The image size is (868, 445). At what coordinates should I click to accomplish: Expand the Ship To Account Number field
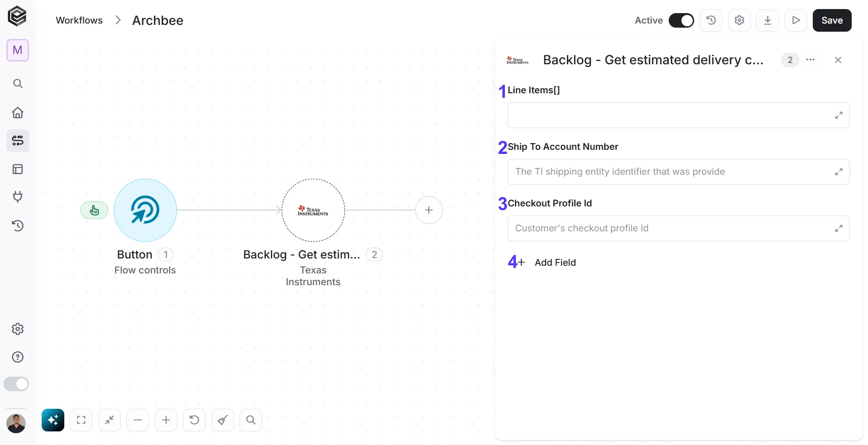click(x=839, y=172)
